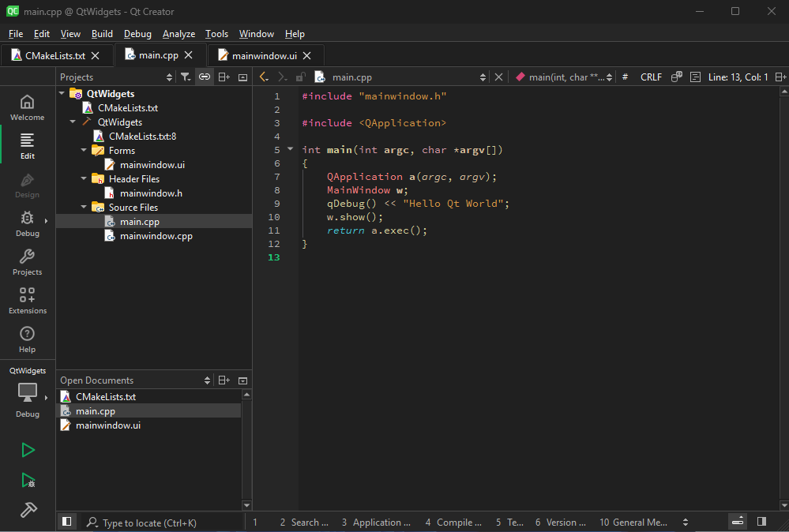The width and height of the screenshot is (789, 532).
Task: Open the output panes selector arrows
Action: point(686,523)
